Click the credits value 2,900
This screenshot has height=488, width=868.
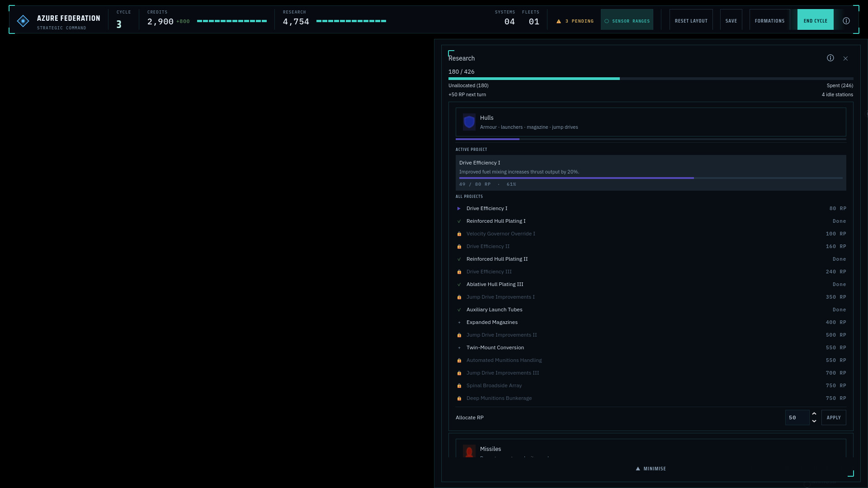160,22
